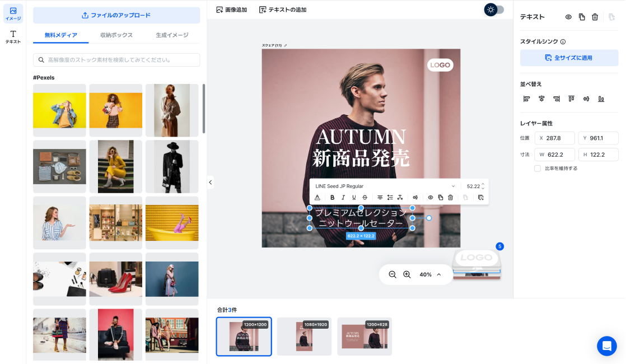Zoom out the canvas
The width and height of the screenshot is (626, 364).
coord(393,274)
